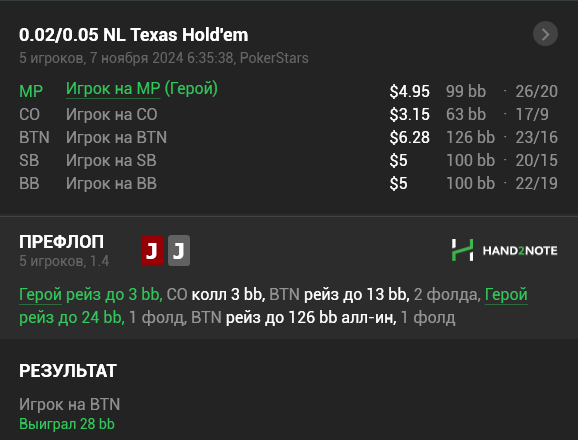
Task: Click the hero's 26/20 stats
Action: point(536,91)
